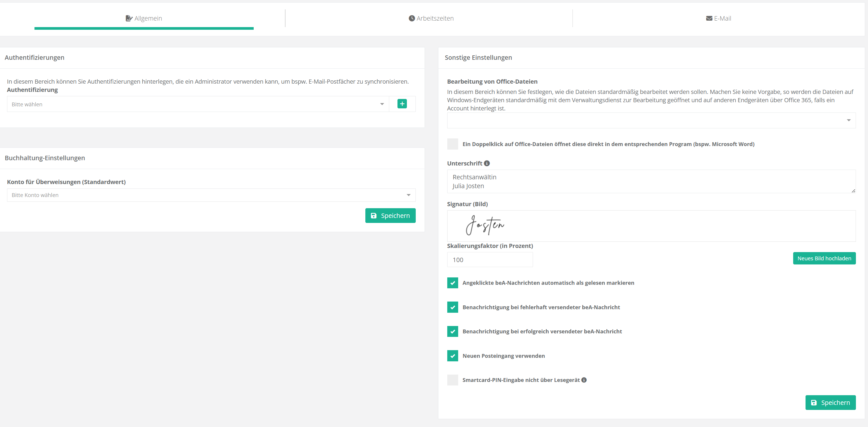Toggle notification for failed beA message
This screenshot has height=427, width=868.
[453, 307]
